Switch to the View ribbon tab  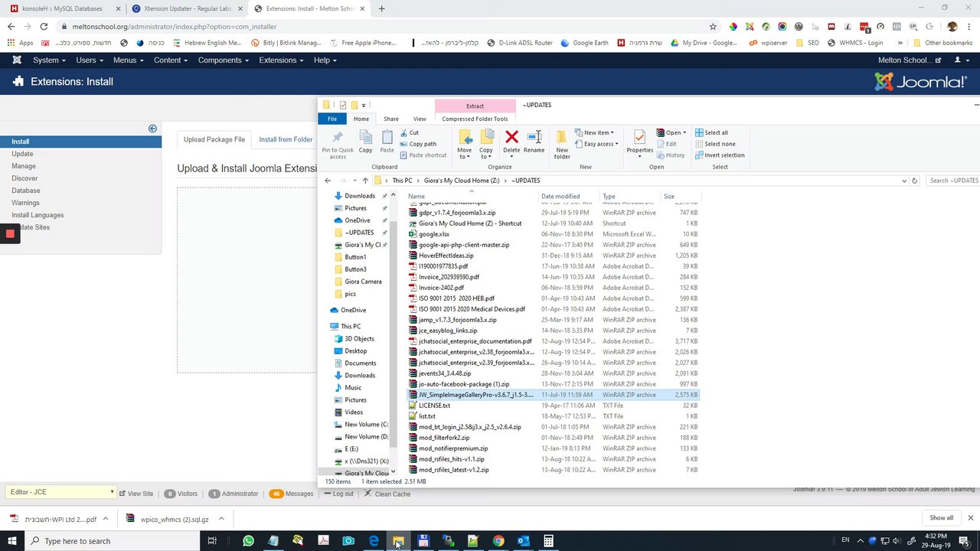coord(420,119)
